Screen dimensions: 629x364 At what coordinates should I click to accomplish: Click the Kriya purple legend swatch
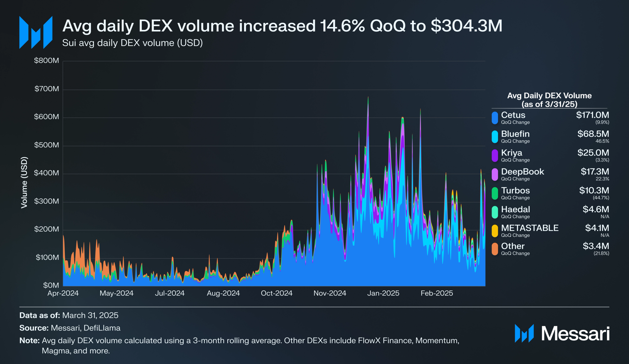495,156
